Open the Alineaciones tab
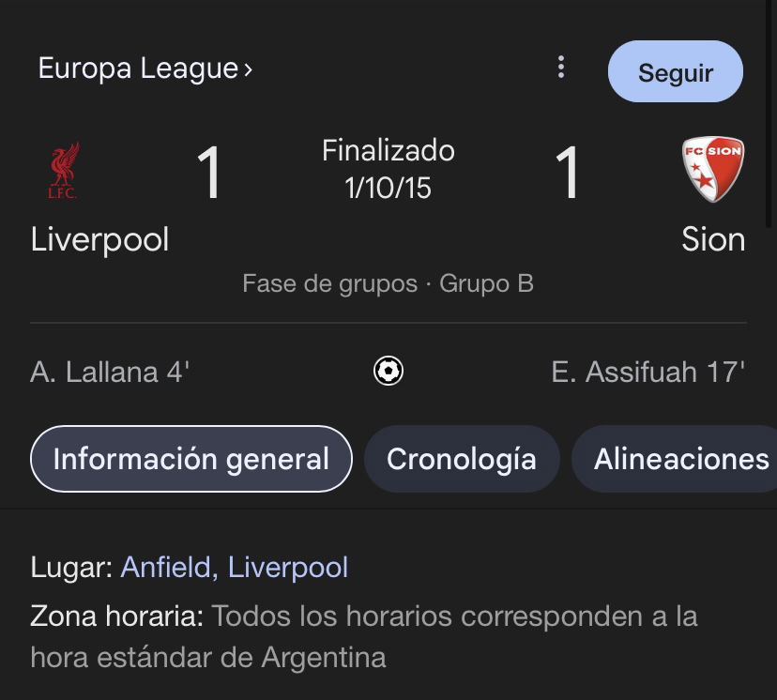Viewport: 777px width, 700px height. [x=675, y=459]
